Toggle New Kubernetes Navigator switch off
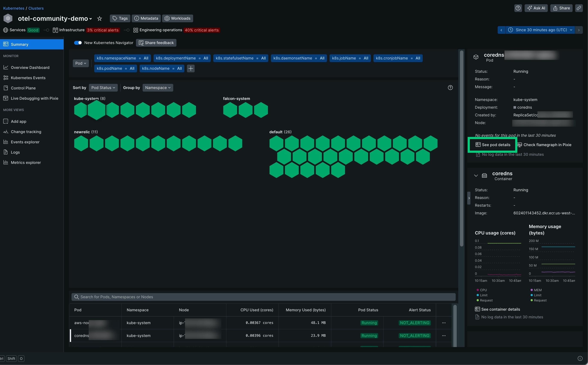This screenshot has width=588, height=365. click(x=78, y=43)
